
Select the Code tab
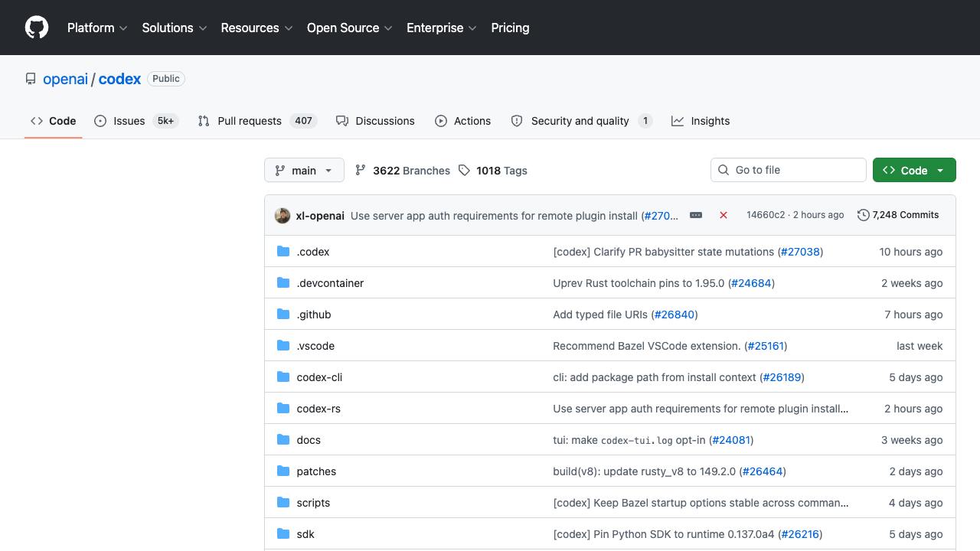coord(53,121)
